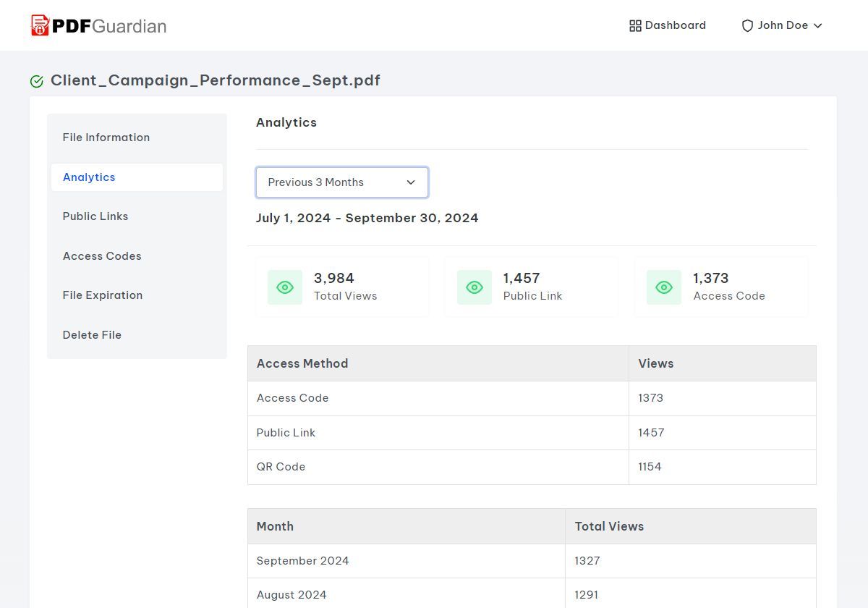Click the chevron arrow in date range selector
This screenshot has width=868, height=608.
tap(411, 182)
